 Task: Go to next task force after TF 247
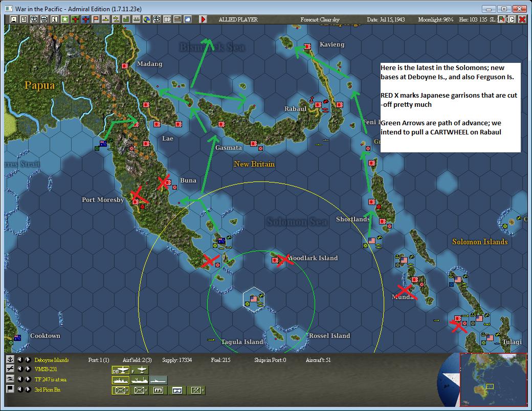pos(28,379)
